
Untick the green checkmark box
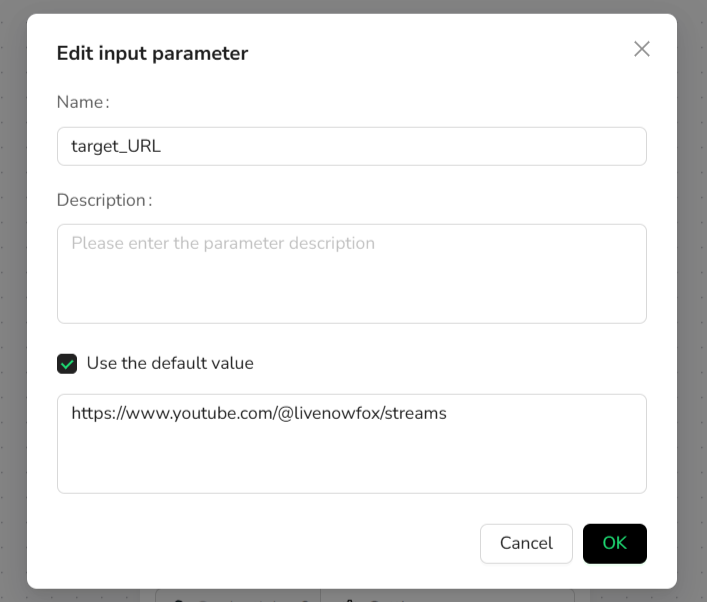tap(67, 363)
